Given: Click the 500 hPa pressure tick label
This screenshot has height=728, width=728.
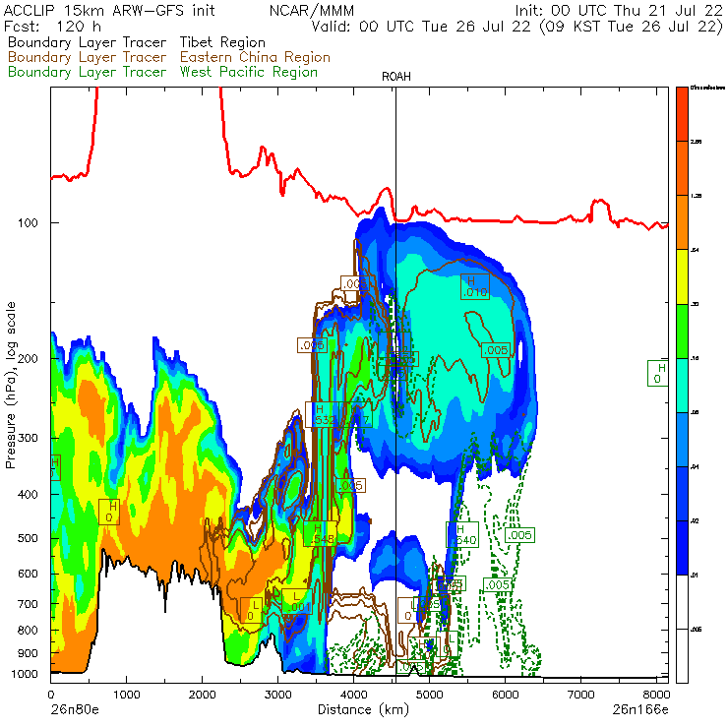Looking at the screenshot, I should coord(28,538).
